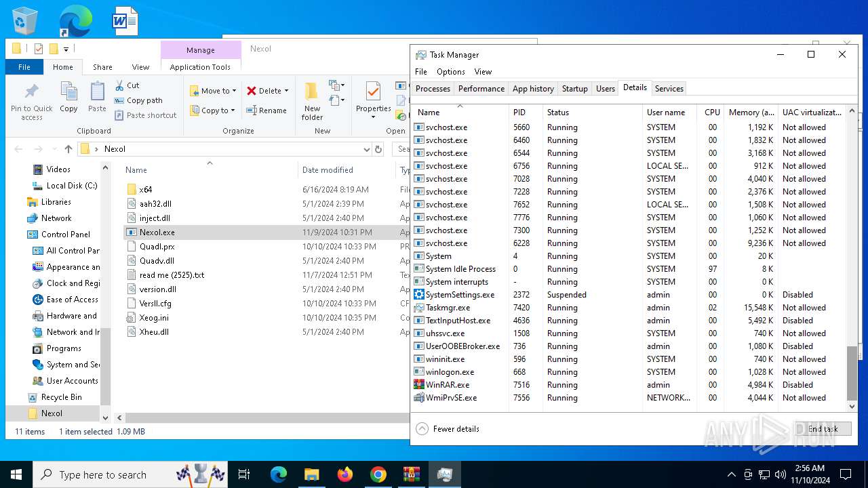Click Paste shortcut in ribbon
This screenshot has width=868, height=488.
point(145,115)
